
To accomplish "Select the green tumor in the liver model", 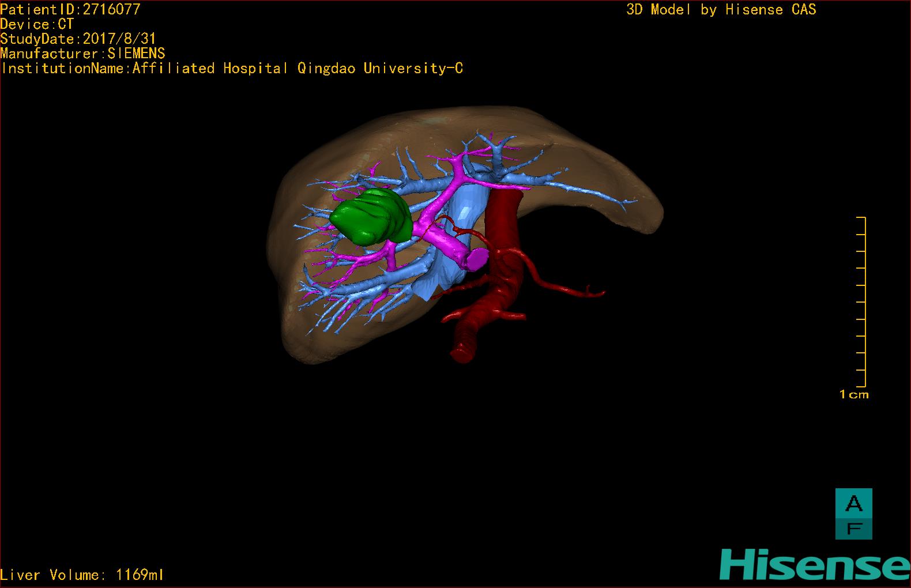I will (x=372, y=216).
